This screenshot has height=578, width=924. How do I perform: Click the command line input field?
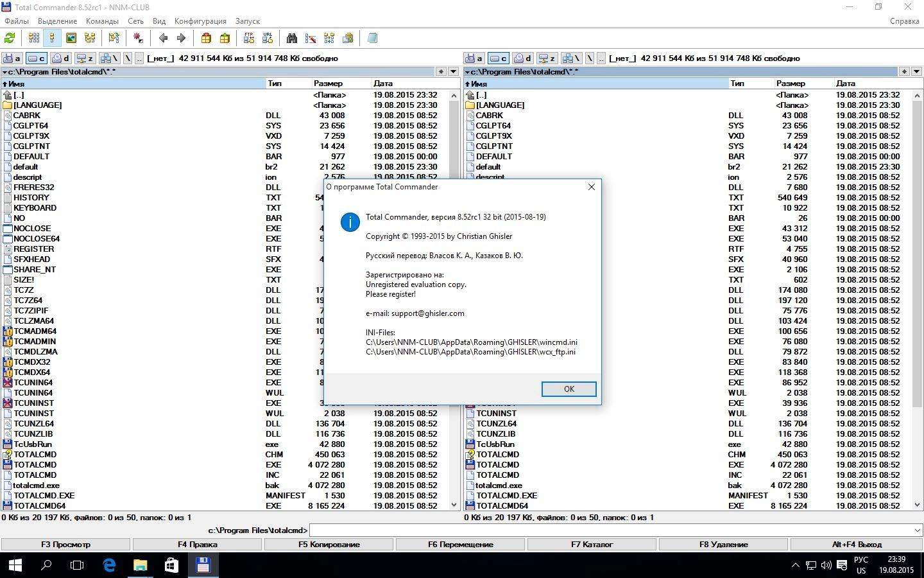point(610,530)
